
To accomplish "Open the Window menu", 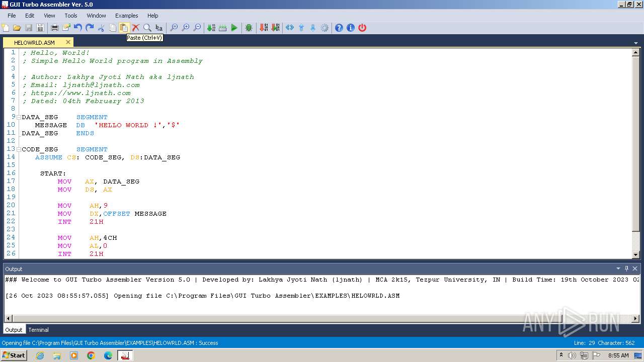I will pyautogui.click(x=96, y=16).
